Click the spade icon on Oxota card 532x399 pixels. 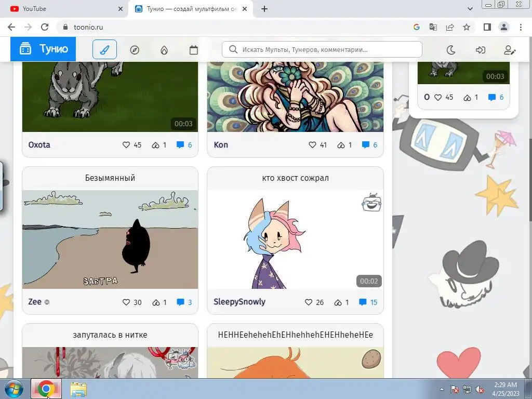click(155, 145)
